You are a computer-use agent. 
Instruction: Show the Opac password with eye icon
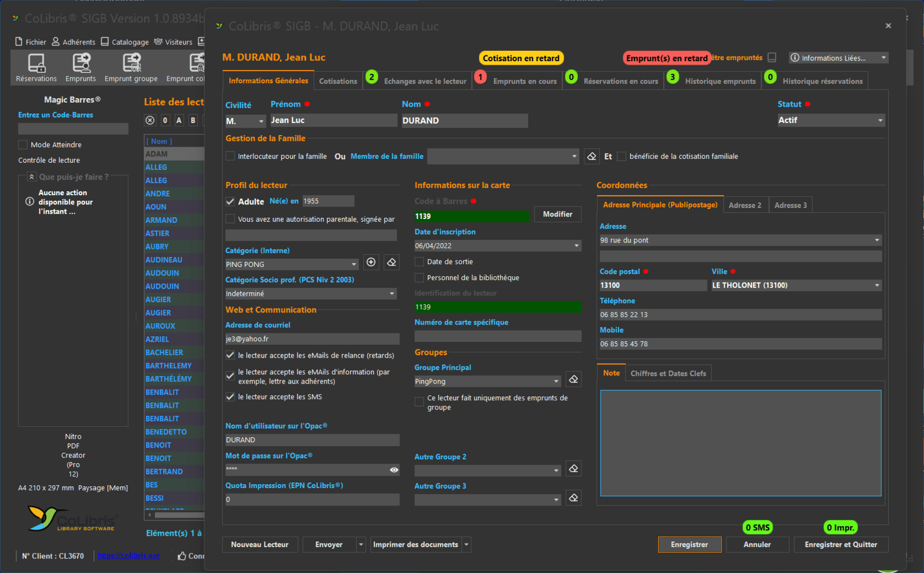pos(394,470)
